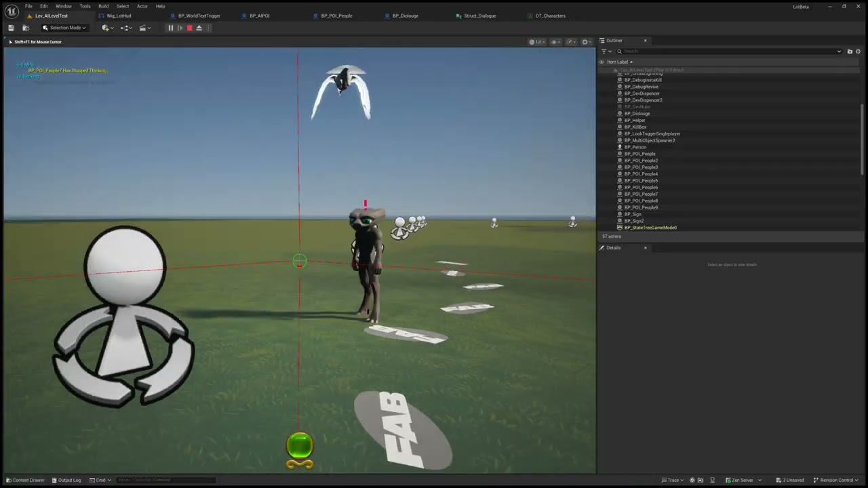Open the Blueprints dropdown in the toolbar
This screenshot has width=868, height=488.
[125, 28]
